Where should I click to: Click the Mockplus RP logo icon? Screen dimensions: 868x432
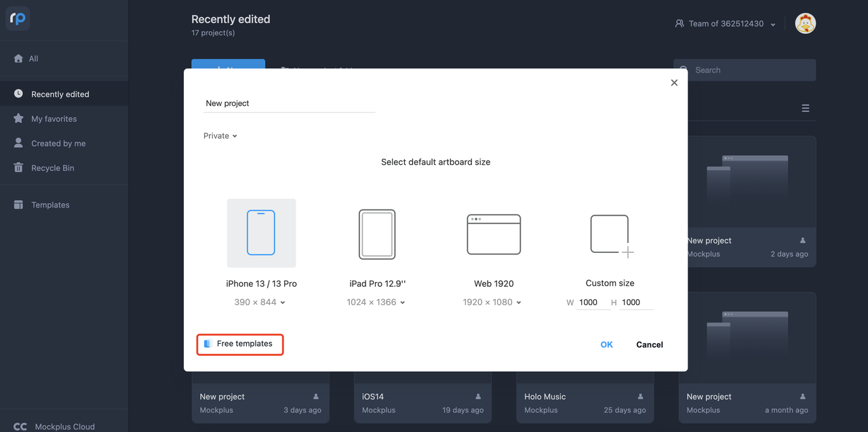tap(18, 18)
